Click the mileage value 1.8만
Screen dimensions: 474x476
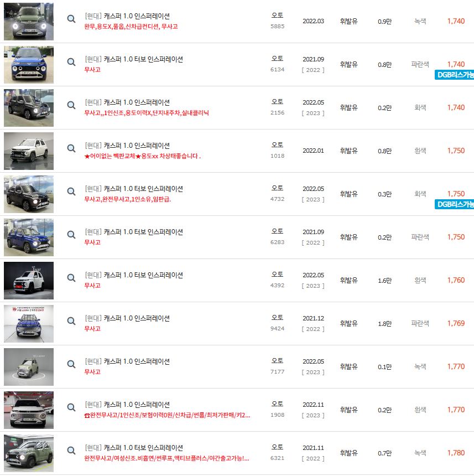(384, 324)
